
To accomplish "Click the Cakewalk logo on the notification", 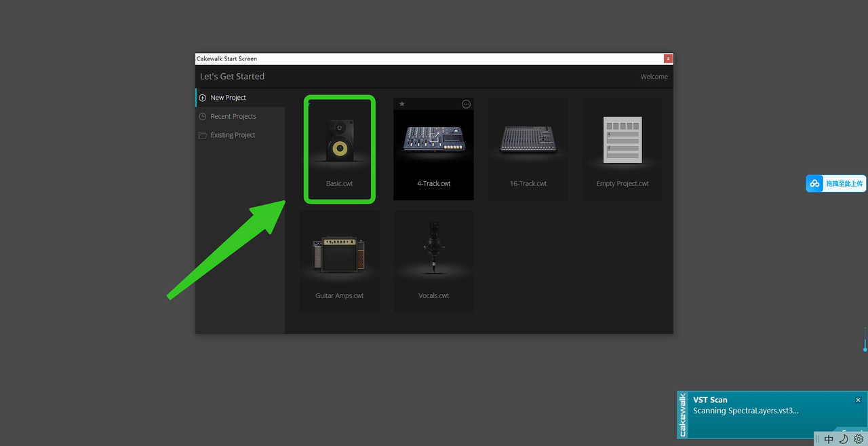I will 683,415.
